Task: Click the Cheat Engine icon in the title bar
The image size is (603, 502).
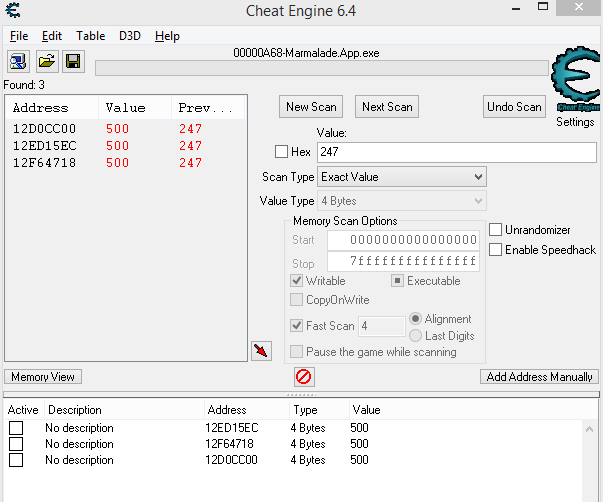Action: (x=13, y=10)
